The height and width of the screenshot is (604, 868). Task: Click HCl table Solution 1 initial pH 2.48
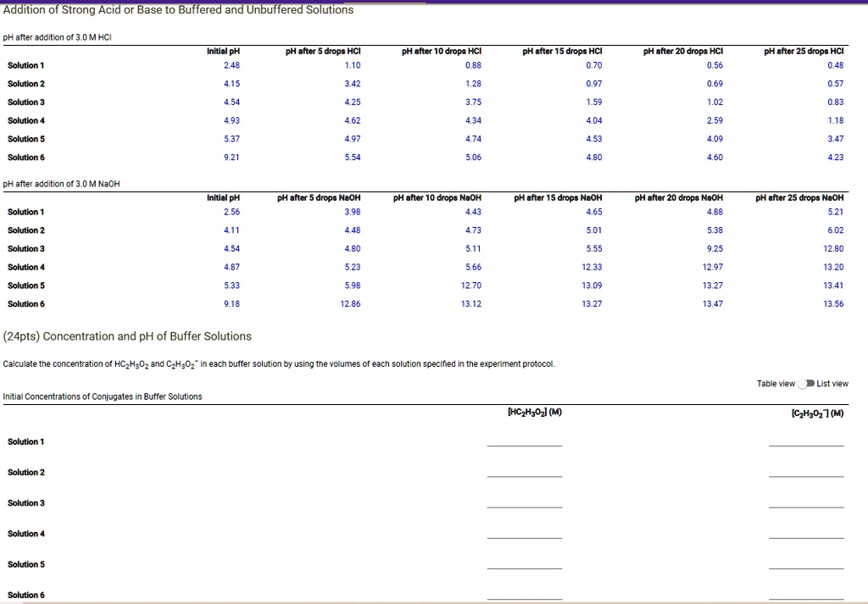231,65
